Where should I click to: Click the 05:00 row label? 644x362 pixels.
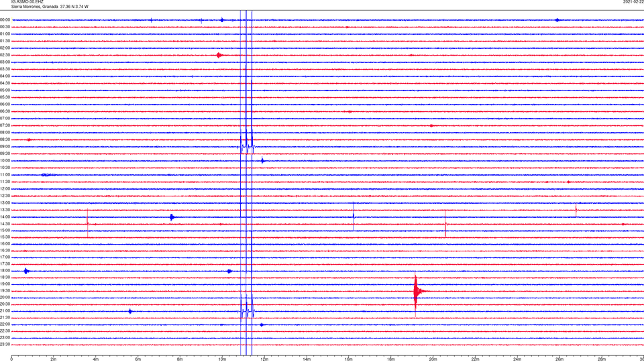tap(5, 90)
